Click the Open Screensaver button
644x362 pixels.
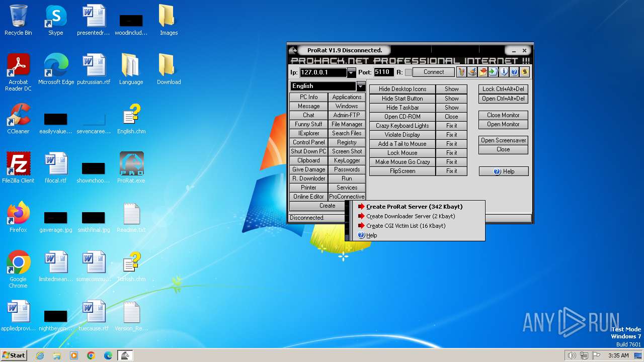(x=504, y=140)
